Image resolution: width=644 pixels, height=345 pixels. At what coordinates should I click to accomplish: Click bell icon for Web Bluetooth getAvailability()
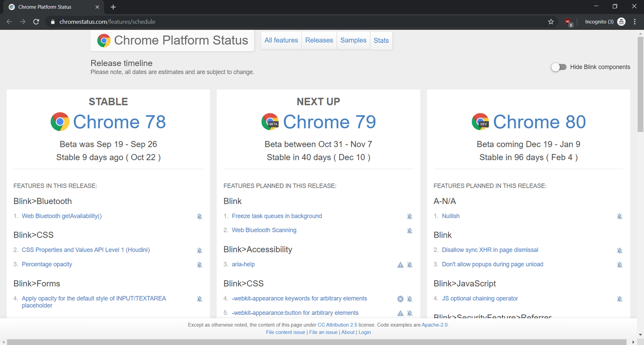pyautogui.click(x=199, y=216)
